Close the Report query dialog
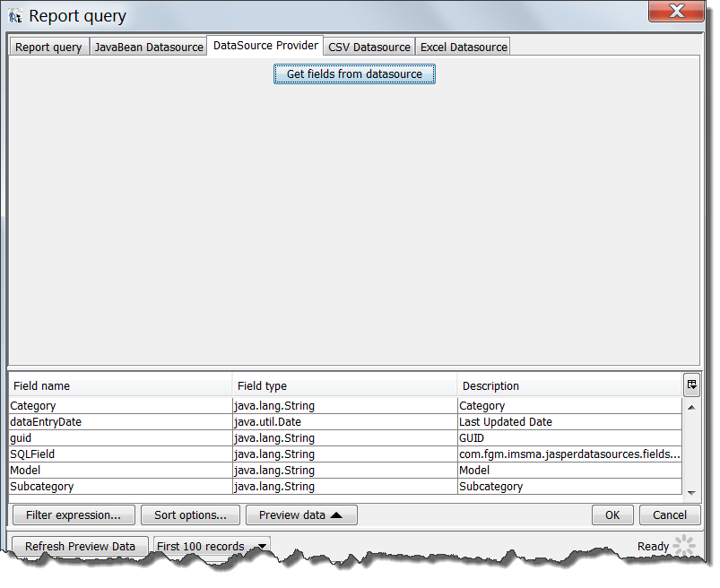 pos(675,13)
